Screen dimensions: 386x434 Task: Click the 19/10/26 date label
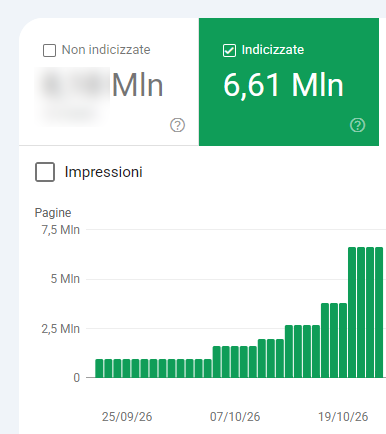(x=343, y=417)
